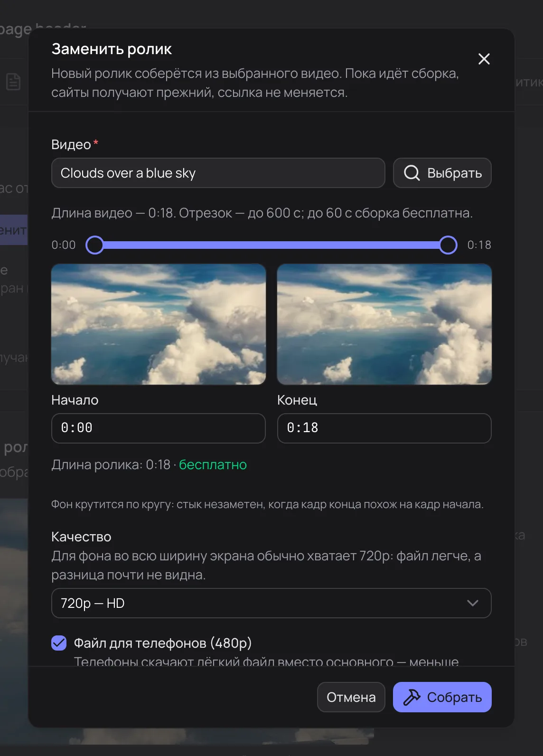Click the magnifier icon in Выбрать button
This screenshot has height=756, width=543.
coord(412,173)
